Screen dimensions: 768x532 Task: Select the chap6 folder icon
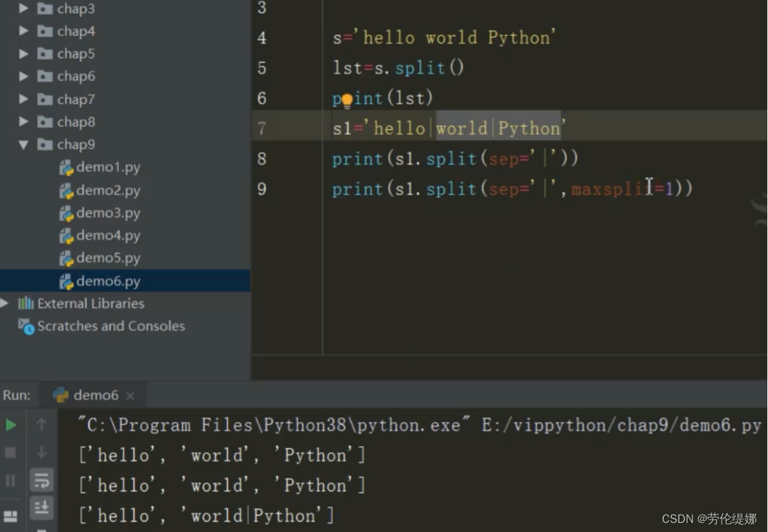pos(45,76)
